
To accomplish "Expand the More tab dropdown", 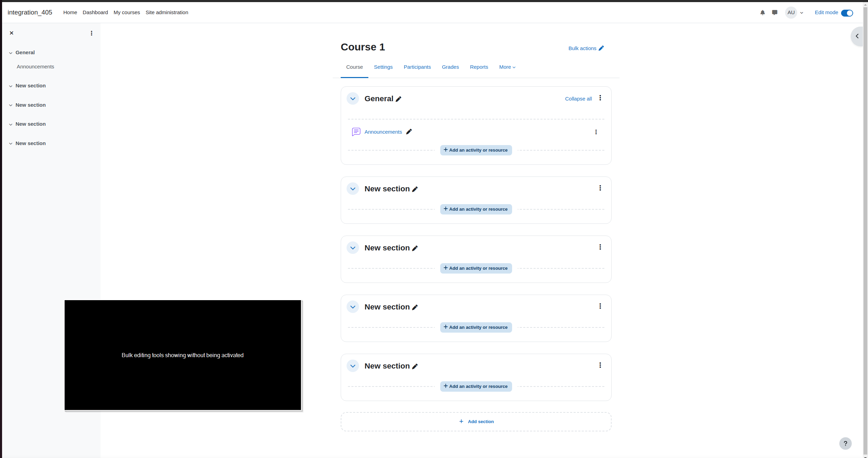I will tap(507, 67).
